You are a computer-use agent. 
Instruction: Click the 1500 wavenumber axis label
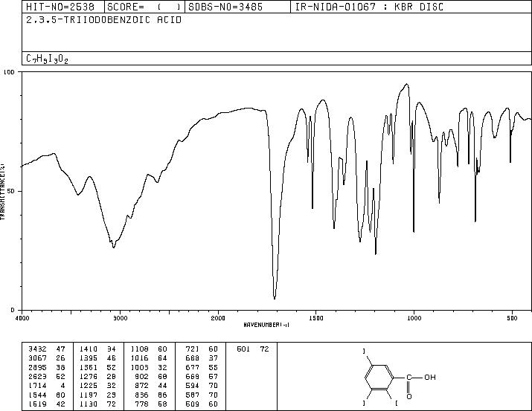click(x=316, y=318)
